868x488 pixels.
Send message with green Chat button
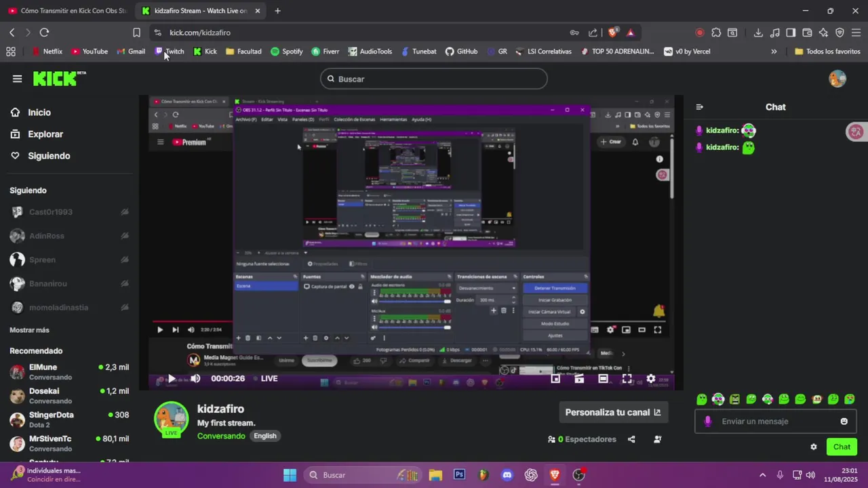pyautogui.click(x=842, y=447)
